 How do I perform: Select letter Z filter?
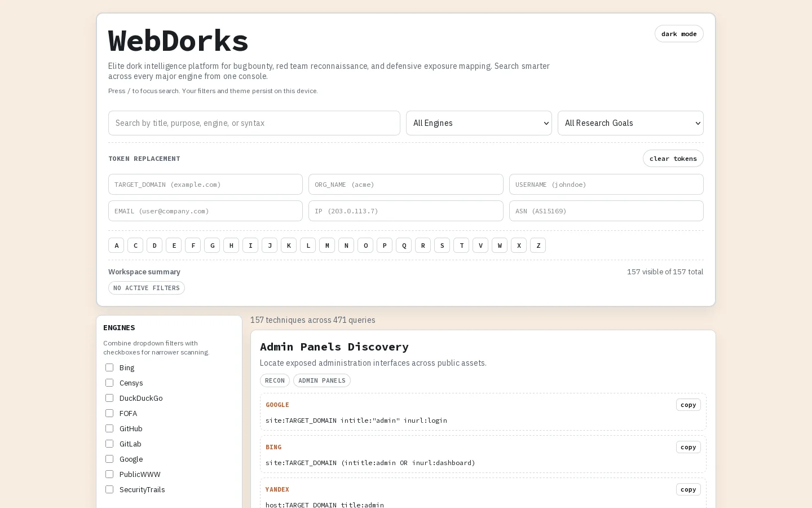(x=538, y=246)
